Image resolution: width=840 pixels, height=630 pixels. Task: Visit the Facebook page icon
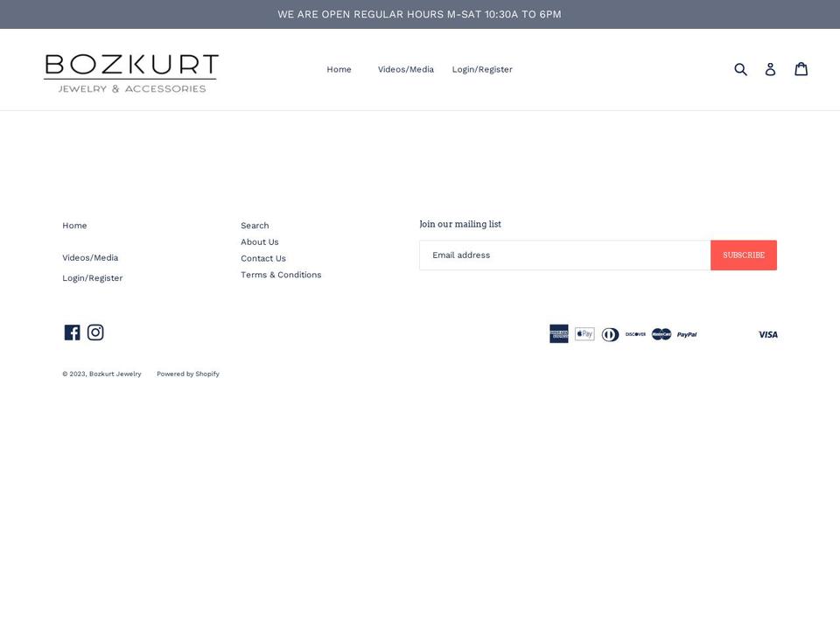click(72, 332)
